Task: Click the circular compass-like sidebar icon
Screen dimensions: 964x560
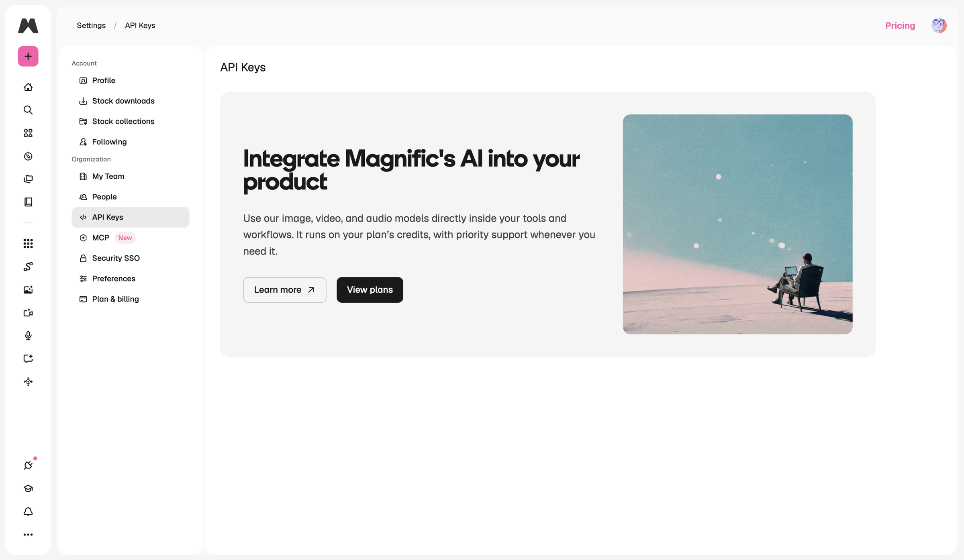Action: tap(28, 156)
